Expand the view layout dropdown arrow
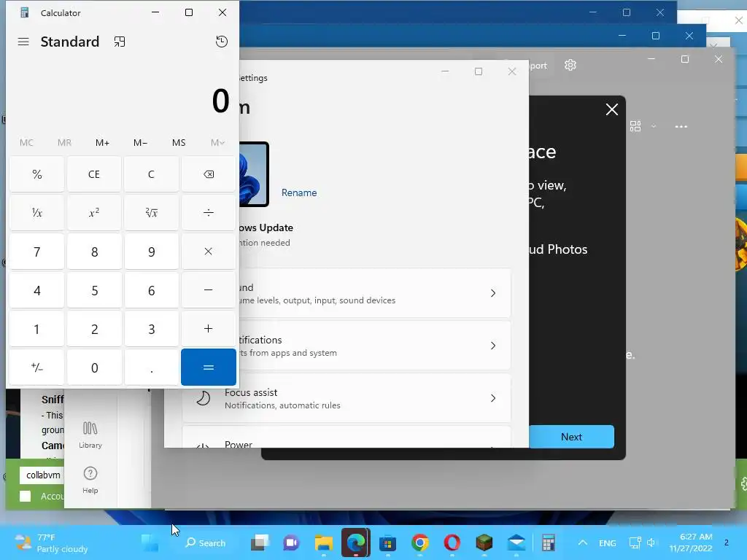This screenshot has height=560, width=747. click(x=654, y=126)
